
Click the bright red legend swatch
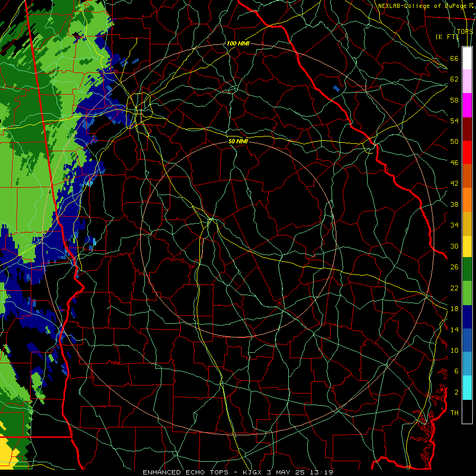(x=467, y=152)
